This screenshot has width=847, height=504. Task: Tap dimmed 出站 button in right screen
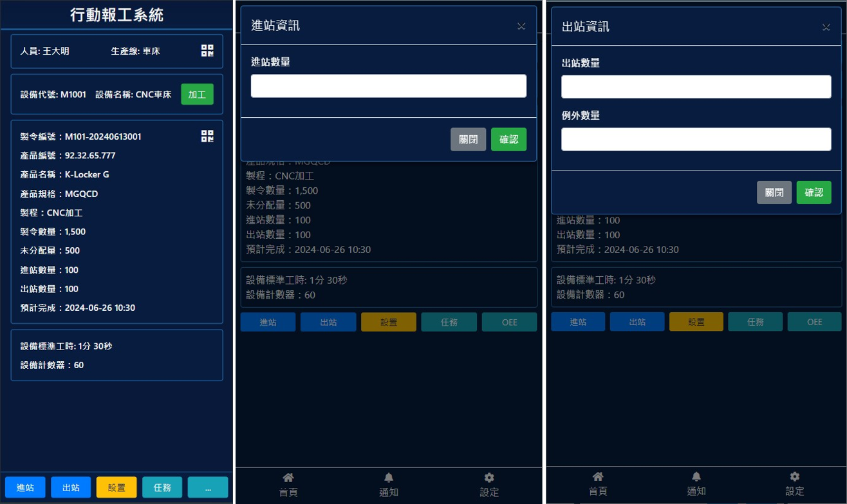pos(637,322)
